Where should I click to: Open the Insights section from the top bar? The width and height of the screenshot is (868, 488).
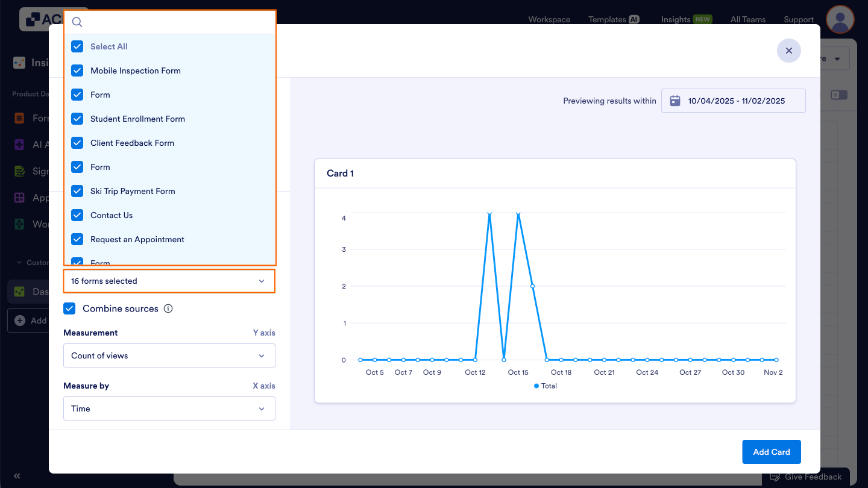676,19
